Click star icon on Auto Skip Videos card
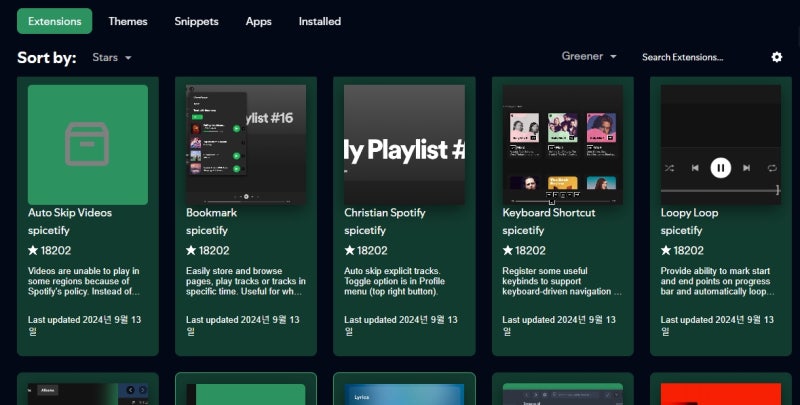Image resolution: width=800 pixels, height=405 pixels. 33,250
